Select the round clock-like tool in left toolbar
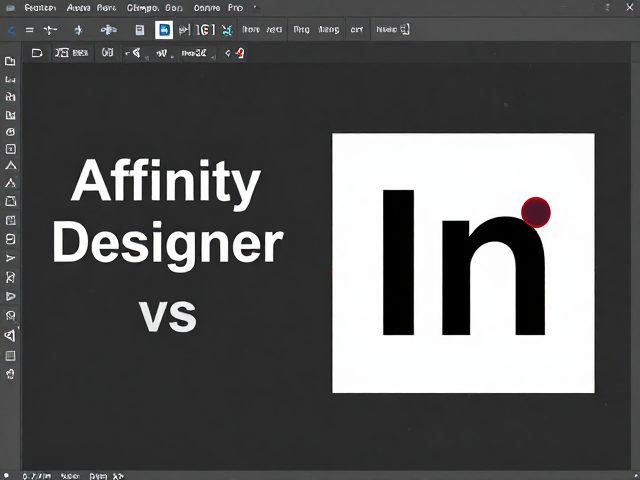The image size is (640, 480). tap(11, 132)
